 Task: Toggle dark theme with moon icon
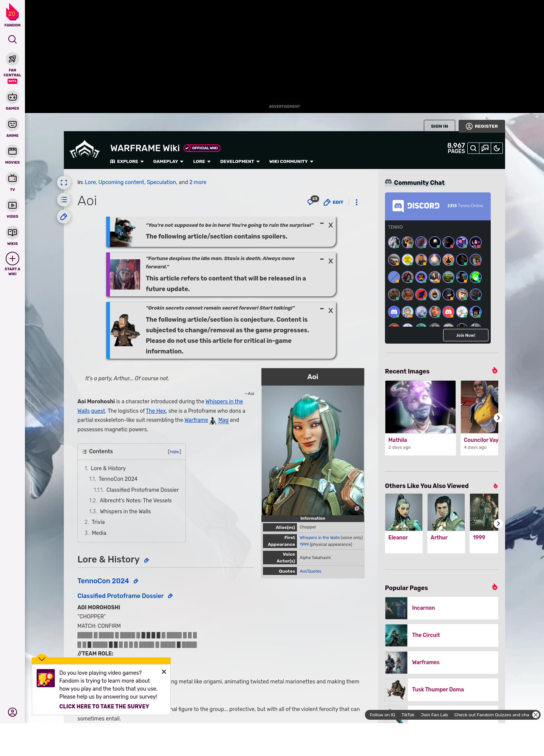[x=497, y=148]
